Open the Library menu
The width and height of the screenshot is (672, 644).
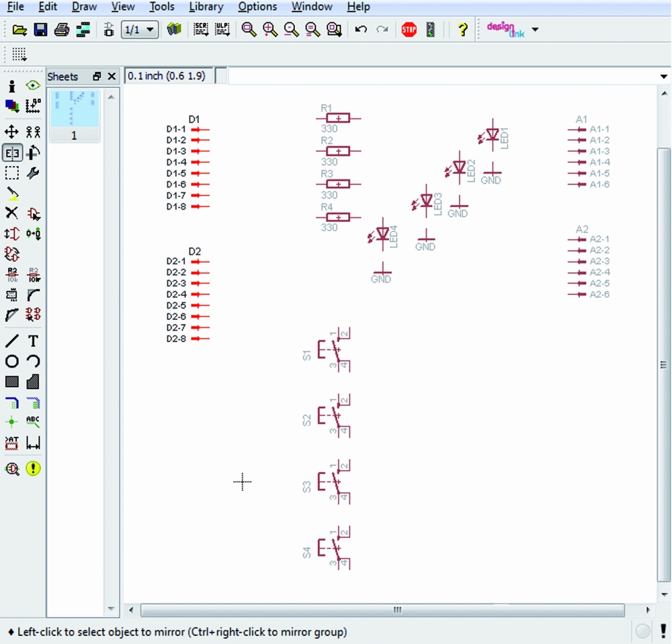206,7
